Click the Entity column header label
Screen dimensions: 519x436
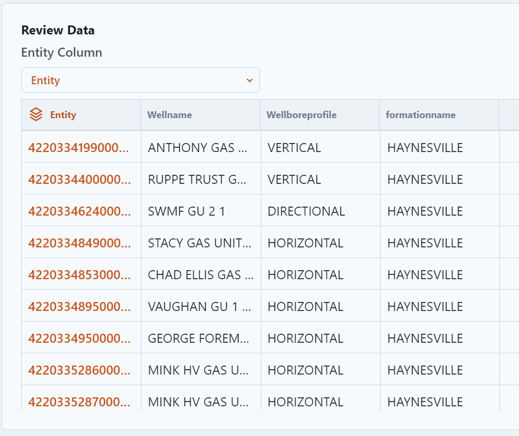(x=63, y=115)
